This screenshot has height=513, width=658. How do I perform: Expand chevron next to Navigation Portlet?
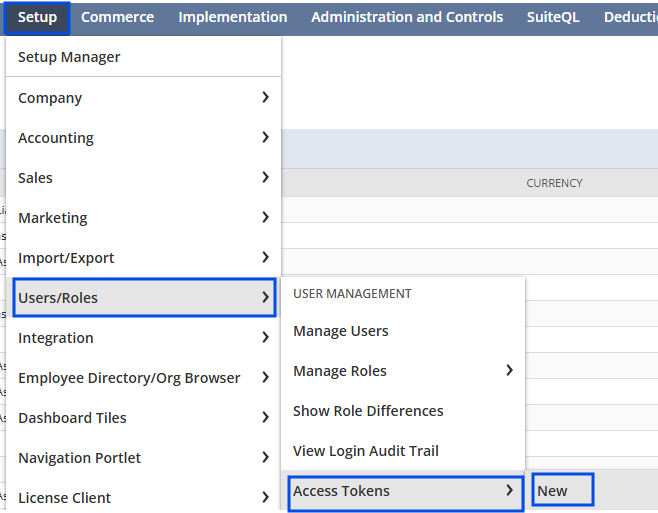265,457
